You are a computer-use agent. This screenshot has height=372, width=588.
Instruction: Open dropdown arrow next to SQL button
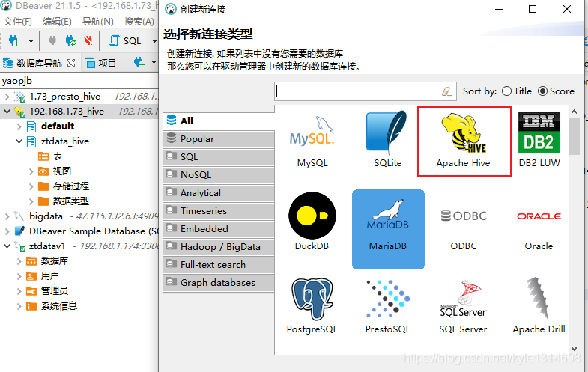coord(154,41)
